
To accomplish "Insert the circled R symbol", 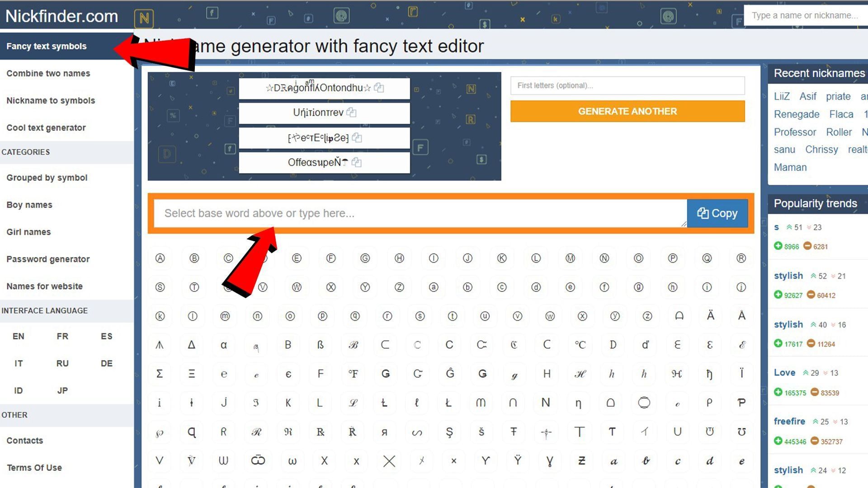I will click(741, 258).
